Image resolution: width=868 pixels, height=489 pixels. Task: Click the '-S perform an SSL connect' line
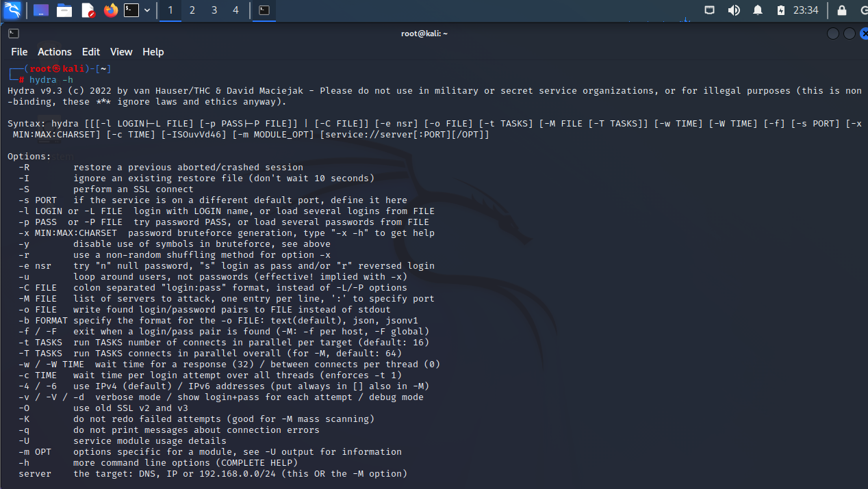coord(106,189)
